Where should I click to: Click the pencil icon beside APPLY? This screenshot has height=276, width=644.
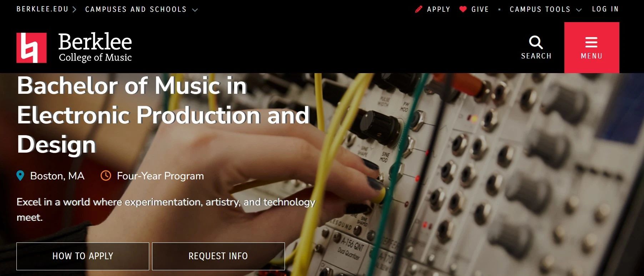click(419, 9)
